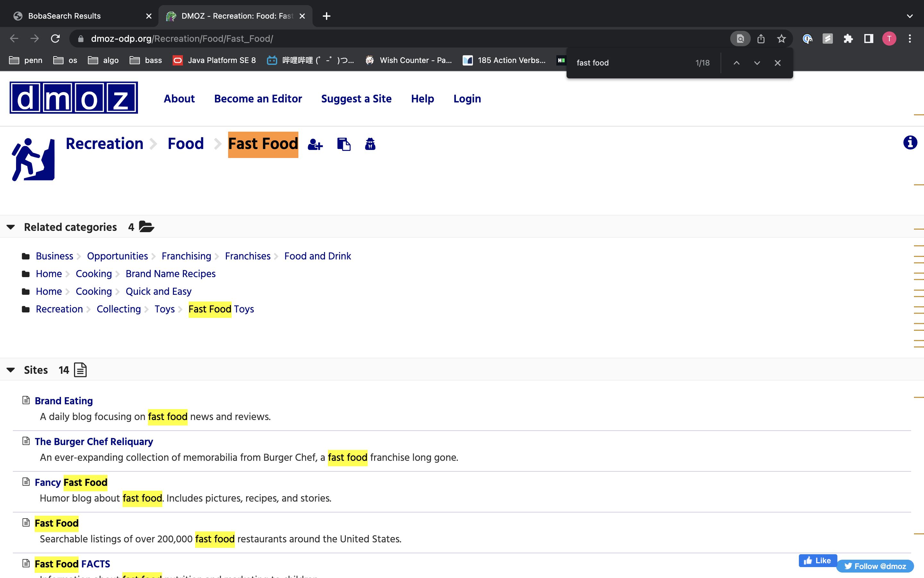Click the editor login agent icon
Viewport: 924px width, 578px height.
click(x=370, y=144)
